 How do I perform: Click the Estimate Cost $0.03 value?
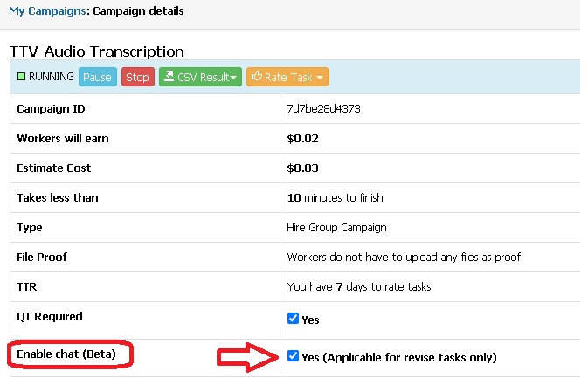[x=302, y=168]
